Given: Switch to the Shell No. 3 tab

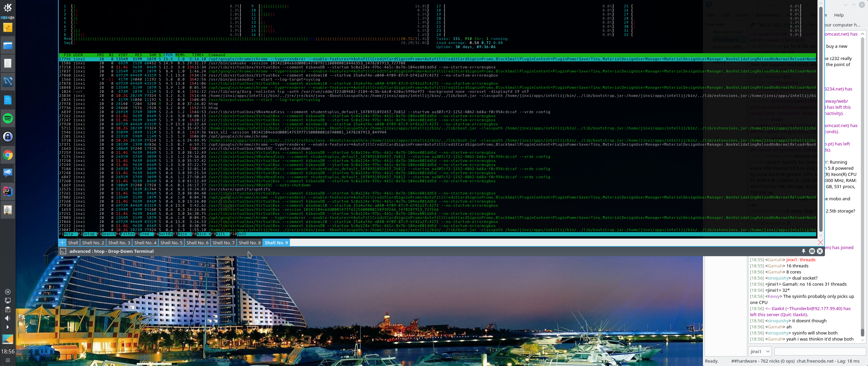Looking at the screenshot, I should tap(119, 243).
